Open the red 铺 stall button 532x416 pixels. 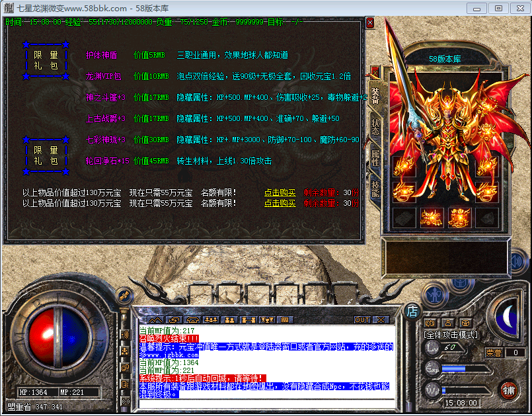click(x=508, y=390)
